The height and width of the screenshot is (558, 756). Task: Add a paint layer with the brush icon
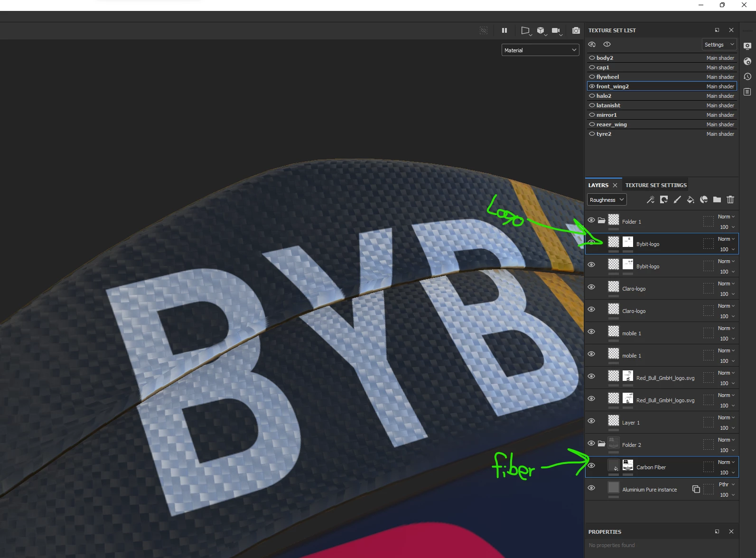point(677,199)
